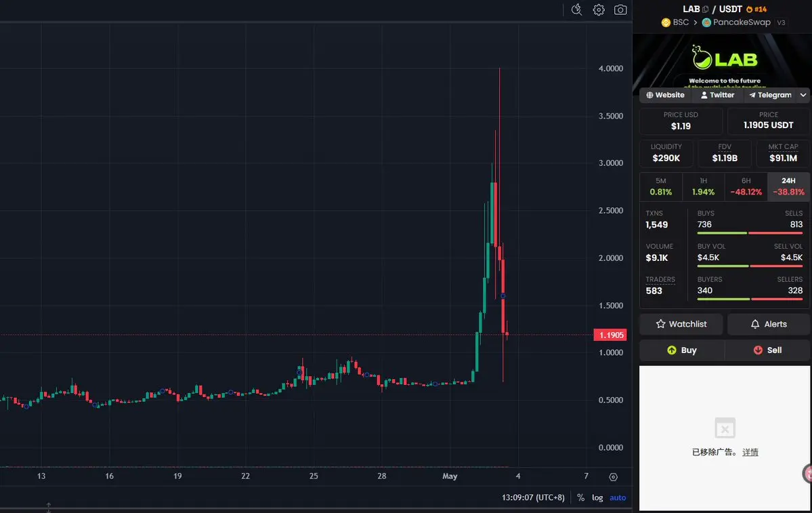
Task: Click the PancakeSwap exchange name
Action: tap(742, 22)
